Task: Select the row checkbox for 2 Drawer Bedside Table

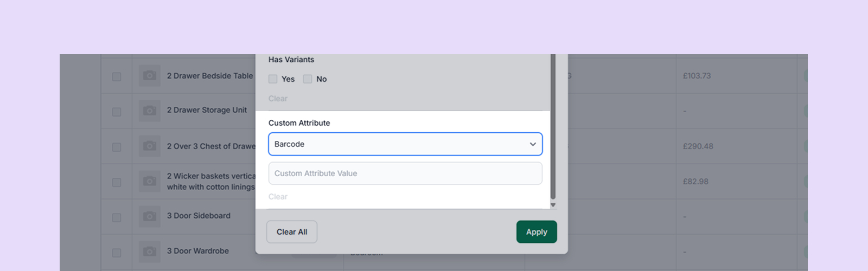Action: click(x=117, y=77)
